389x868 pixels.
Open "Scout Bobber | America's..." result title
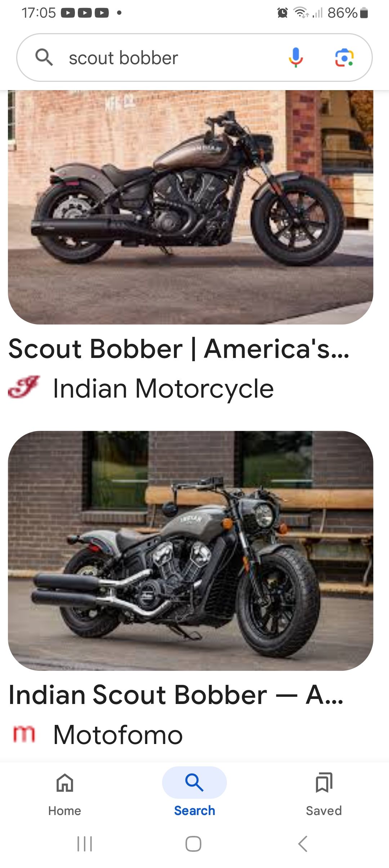179,349
